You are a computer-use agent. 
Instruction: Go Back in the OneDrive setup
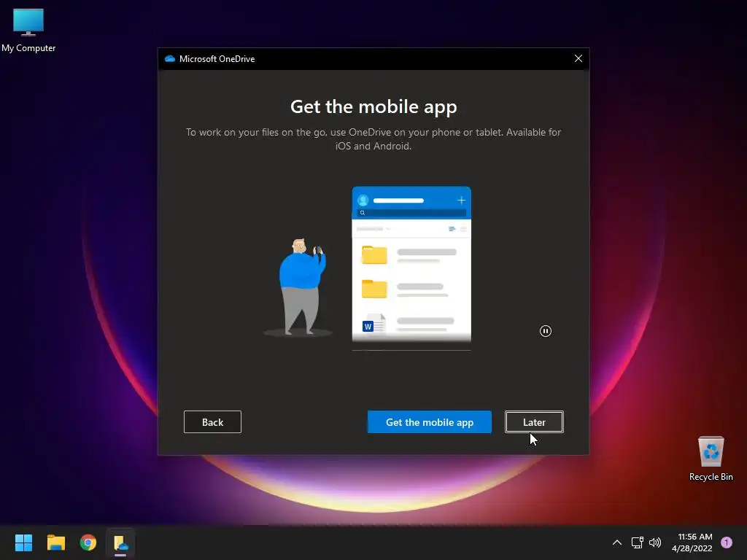[212, 422]
